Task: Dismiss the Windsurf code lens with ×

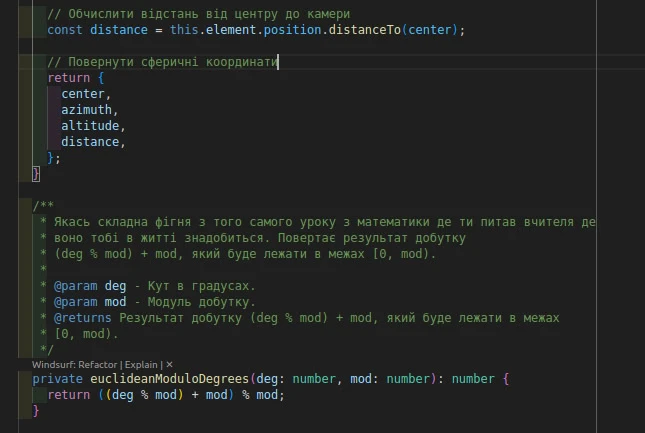Action: [x=170, y=365]
